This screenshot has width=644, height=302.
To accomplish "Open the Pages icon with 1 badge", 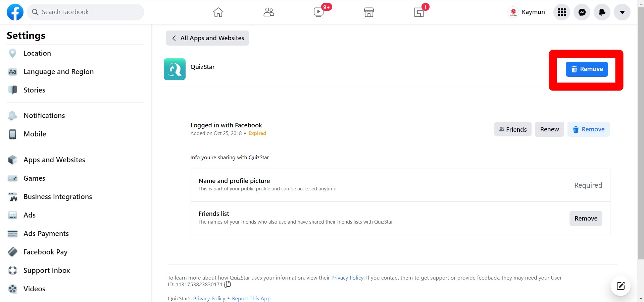I will (419, 12).
